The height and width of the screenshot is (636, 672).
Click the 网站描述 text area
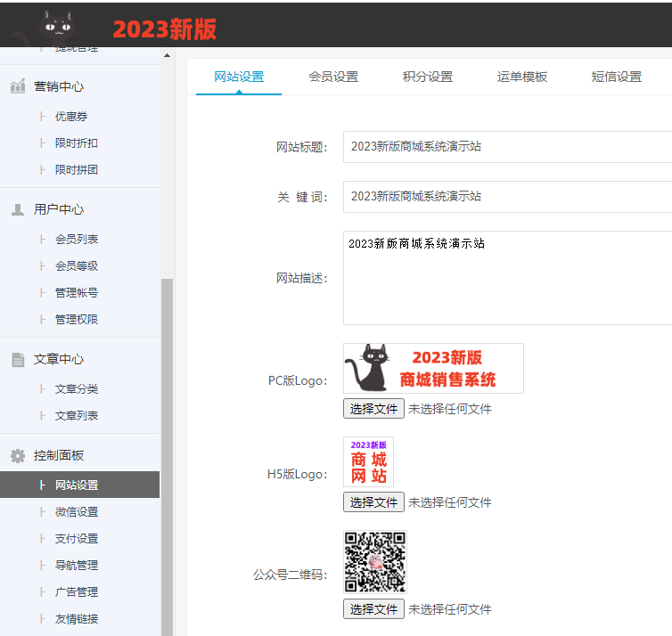pyautogui.click(x=507, y=278)
